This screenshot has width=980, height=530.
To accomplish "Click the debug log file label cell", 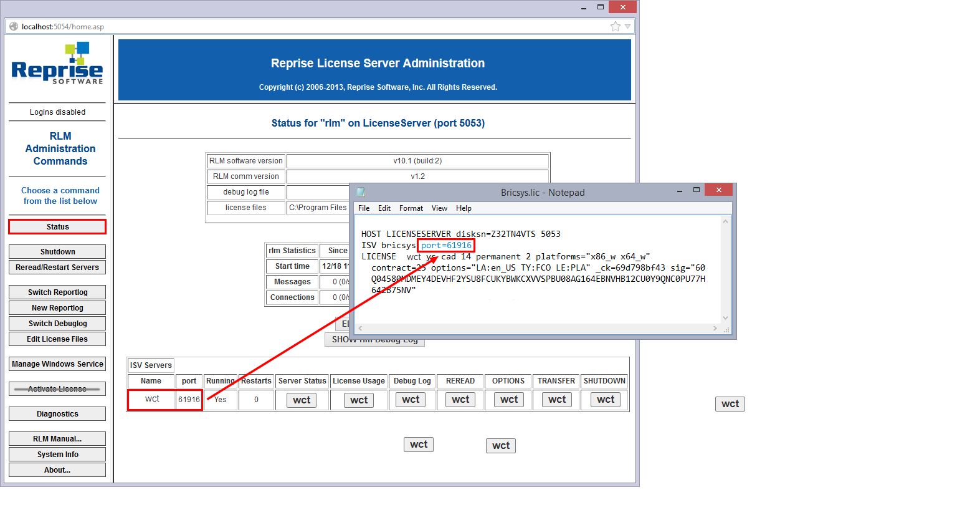I will coord(246,192).
